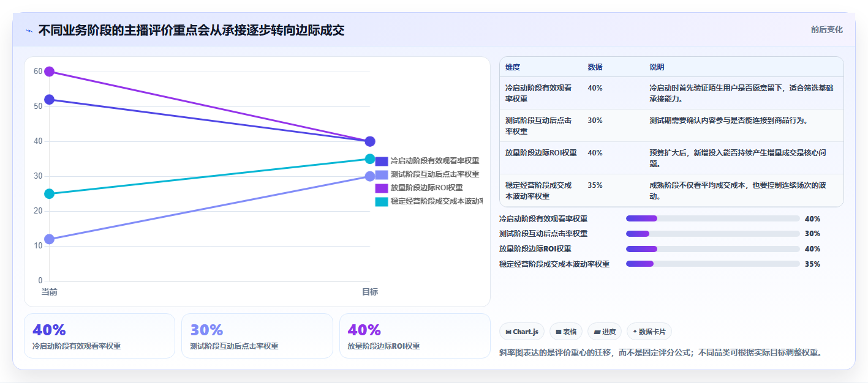Click the 进度 chip icon

pyautogui.click(x=597, y=332)
